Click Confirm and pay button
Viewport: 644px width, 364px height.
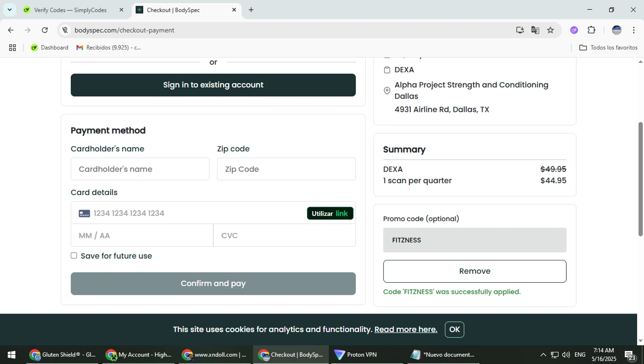[x=213, y=284]
